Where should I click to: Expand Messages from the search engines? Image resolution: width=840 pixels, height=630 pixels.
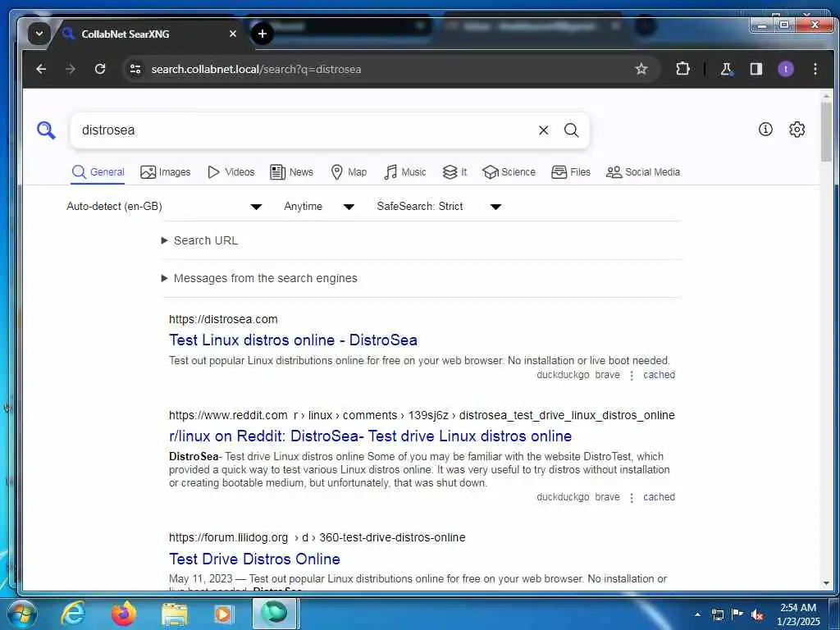(259, 278)
